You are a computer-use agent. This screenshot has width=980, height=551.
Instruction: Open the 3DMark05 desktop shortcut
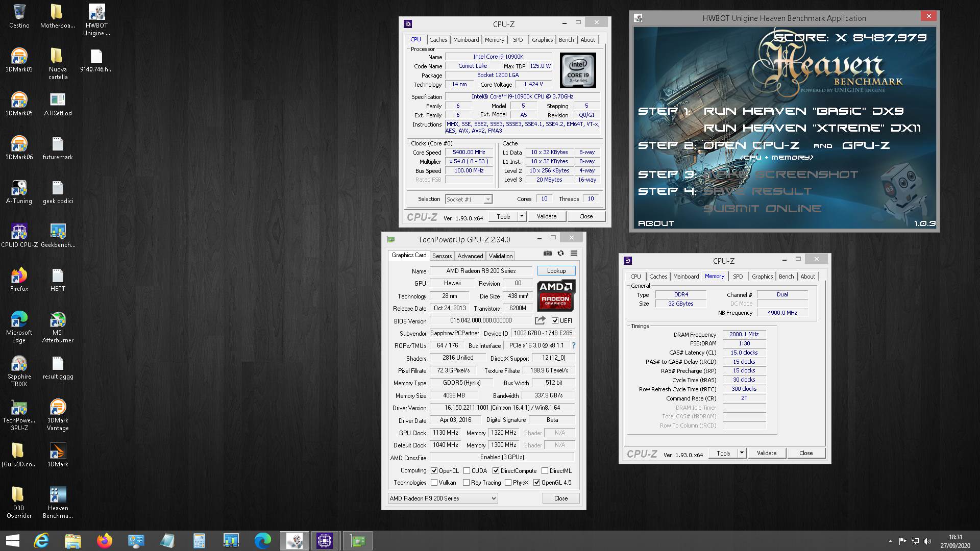[x=19, y=104]
